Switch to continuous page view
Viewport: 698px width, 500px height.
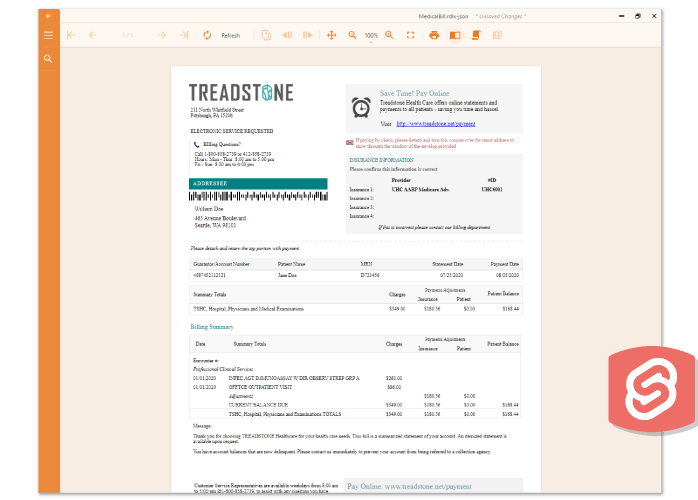(476, 35)
